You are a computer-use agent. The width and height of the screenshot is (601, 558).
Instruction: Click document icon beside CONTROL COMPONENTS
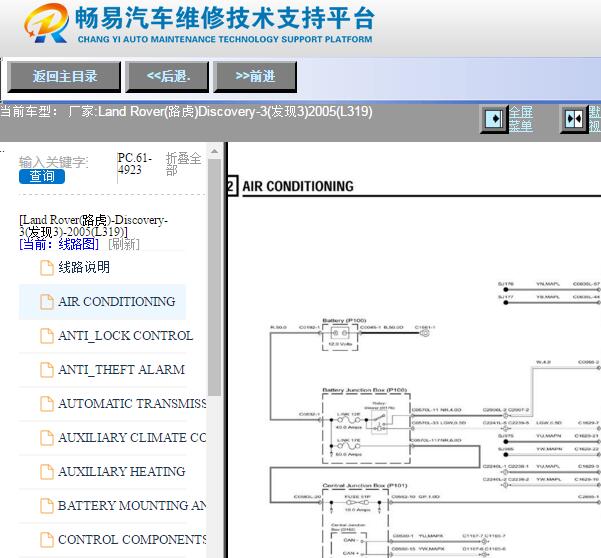point(47,540)
